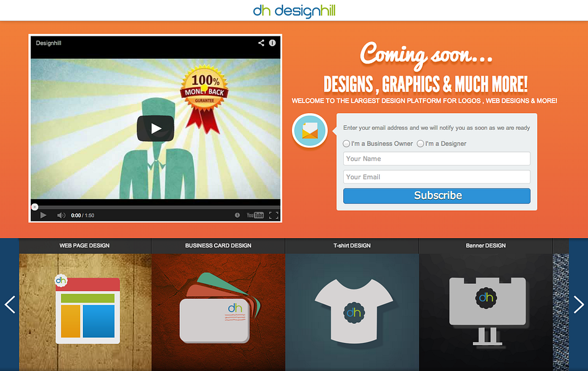Image resolution: width=588 pixels, height=371 pixels.
Task: Enter fullscreen mode on the video
Action: click(274, 215)
